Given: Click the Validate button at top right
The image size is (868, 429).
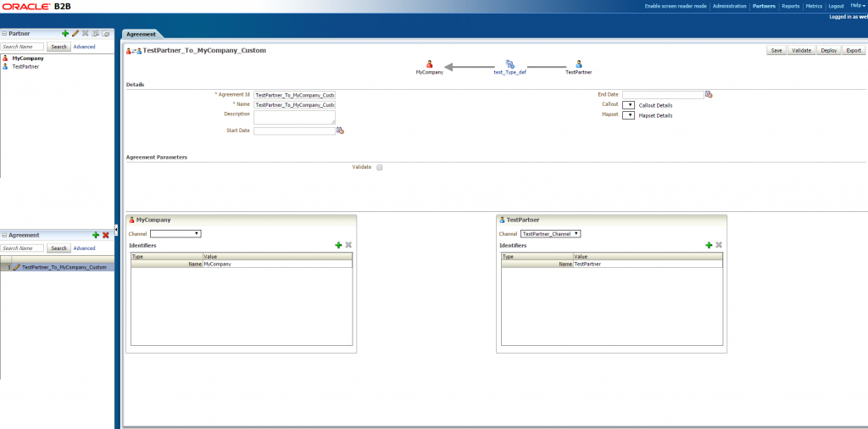Looking at the screenshot, I should pyautogui.click(x=802, y=50).
